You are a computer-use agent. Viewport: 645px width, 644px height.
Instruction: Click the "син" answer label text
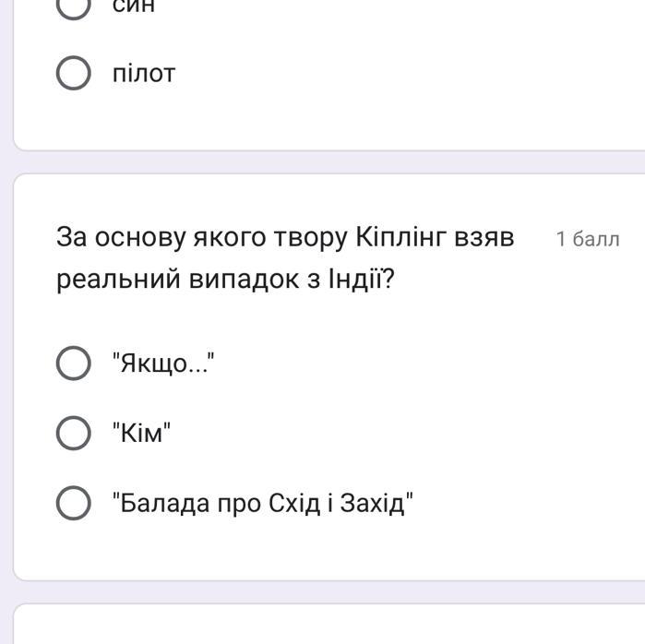(134, 6)
